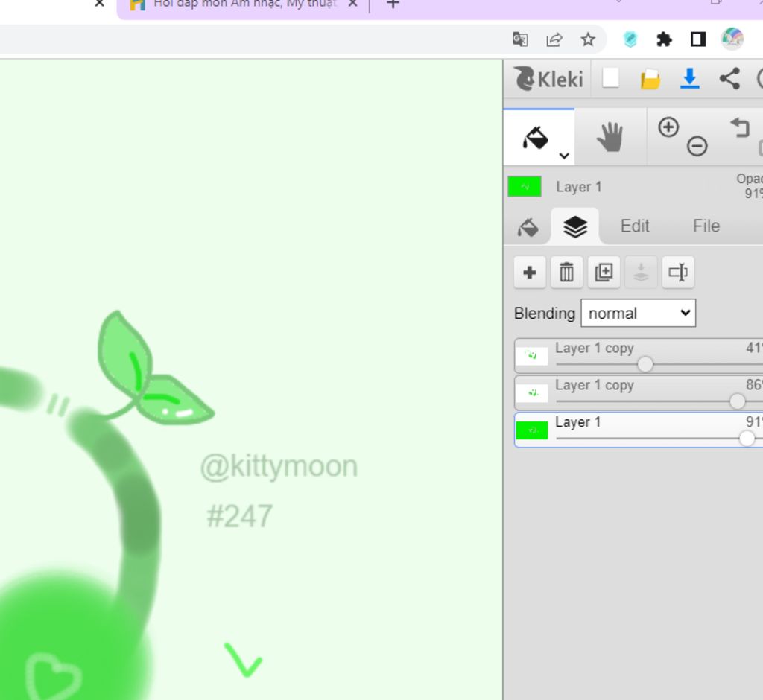The width and height of the screenshot is (763, 700).
Task: Delete the selected layer with trash icon
Action: coord(566,273)
